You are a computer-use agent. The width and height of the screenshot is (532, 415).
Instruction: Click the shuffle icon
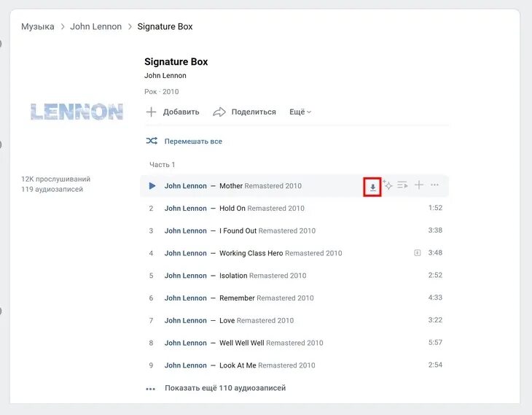152,141
